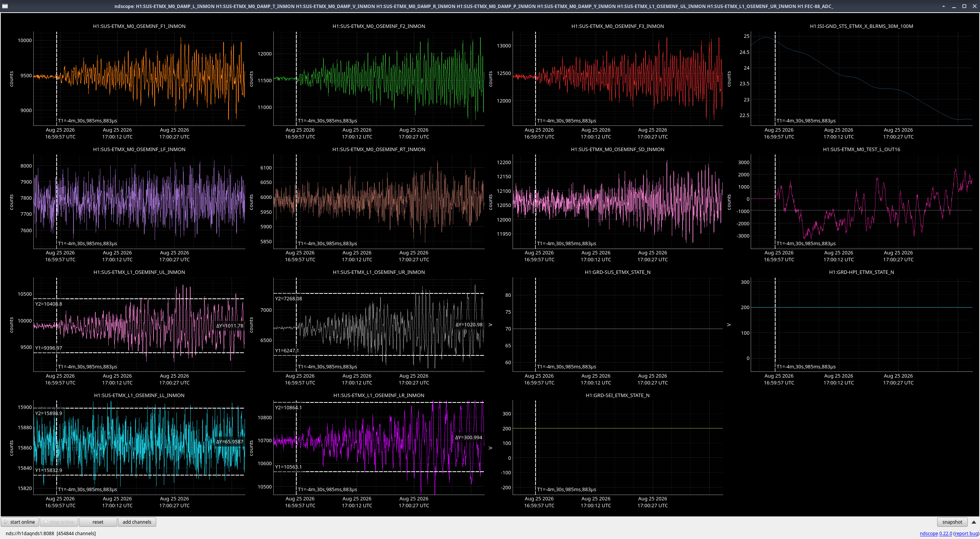The image size is (980, 539).
Task: Select the Y1=6247.1 cursor label
Action: tap(287, 351)
